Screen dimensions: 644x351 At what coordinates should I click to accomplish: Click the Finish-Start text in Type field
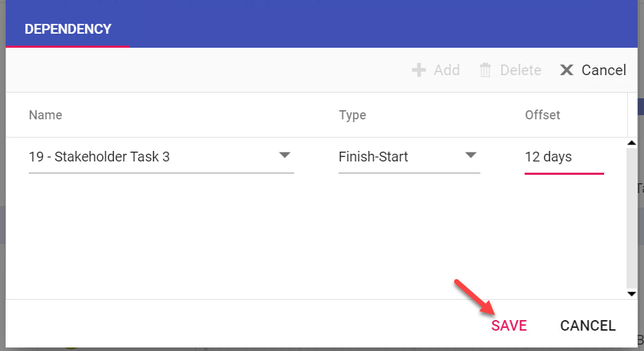pos(374,157)
